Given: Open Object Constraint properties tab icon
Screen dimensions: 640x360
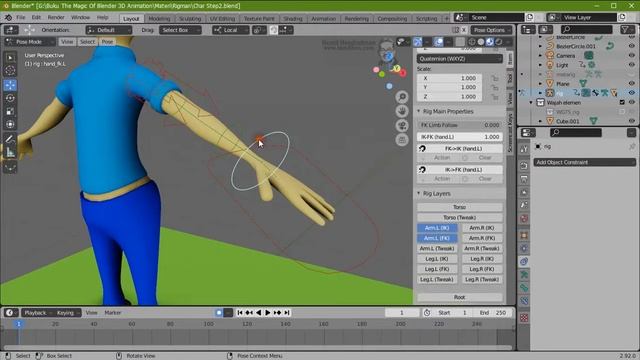Looking at the screenshot, I should pyautogui.click(x=524, y=261).
